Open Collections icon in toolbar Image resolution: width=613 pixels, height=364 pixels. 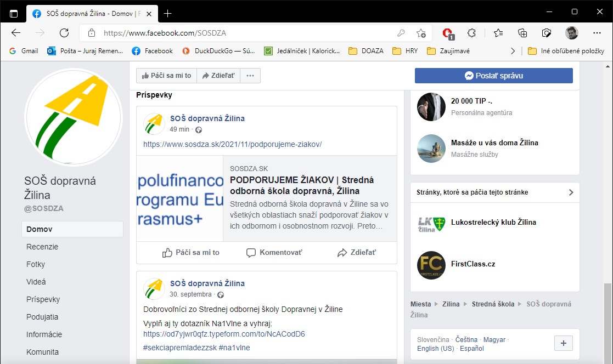[522, 33]
